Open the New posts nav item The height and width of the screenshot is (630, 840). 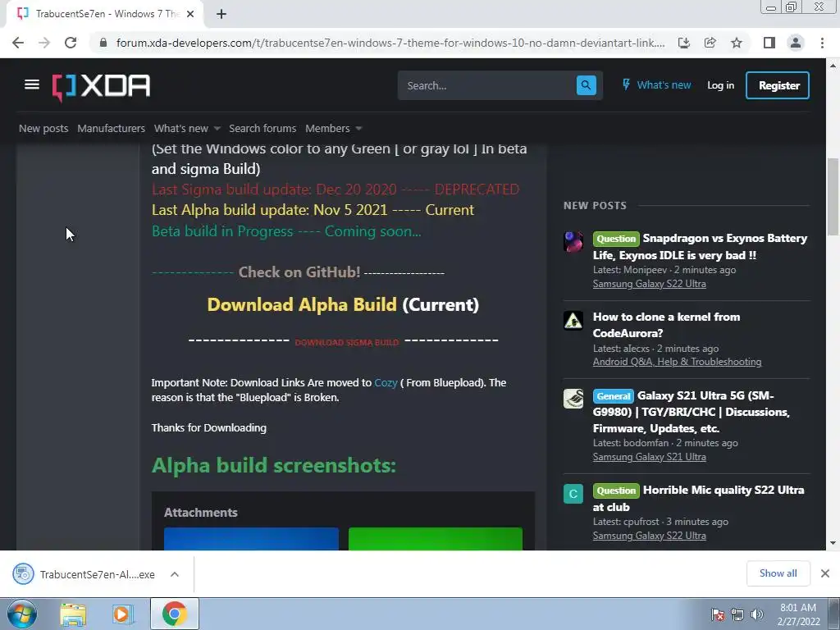point(43,129)
